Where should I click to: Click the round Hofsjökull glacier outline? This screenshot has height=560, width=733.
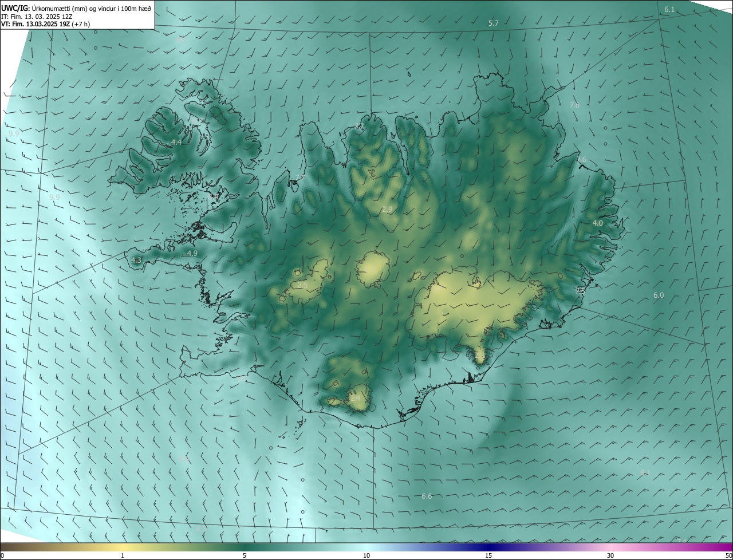(x=373, y=269)
